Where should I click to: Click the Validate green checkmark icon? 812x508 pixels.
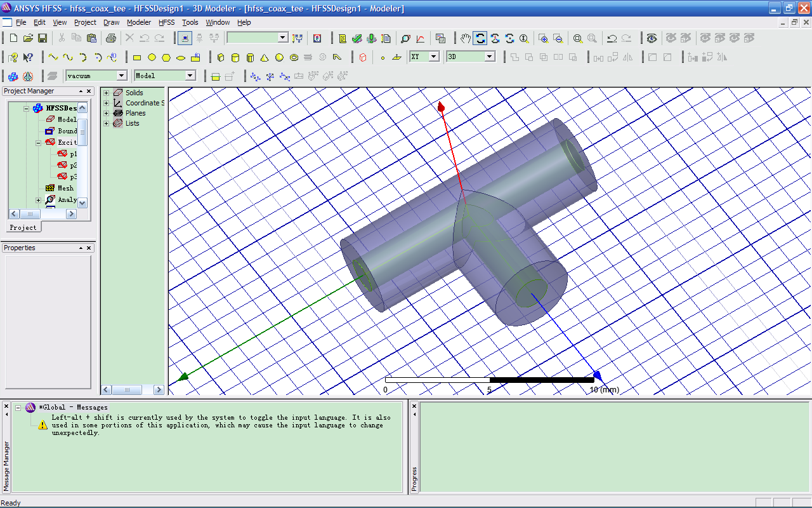point(357,39)
